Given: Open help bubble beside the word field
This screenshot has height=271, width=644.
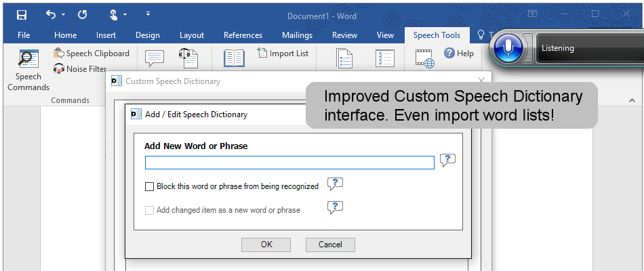Looking at the screenshot, I should pyautogui.click(x=447, y=160).
